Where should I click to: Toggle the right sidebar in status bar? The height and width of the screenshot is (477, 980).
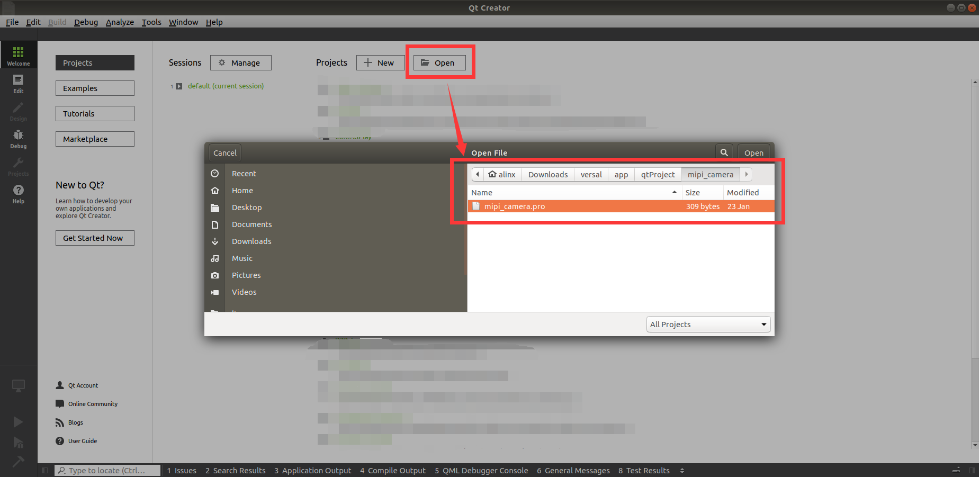(x=972, y=470)
